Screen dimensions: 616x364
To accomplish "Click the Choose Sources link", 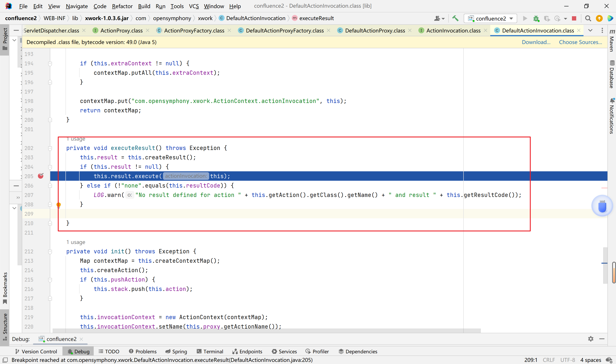I will tap(580, 42).
